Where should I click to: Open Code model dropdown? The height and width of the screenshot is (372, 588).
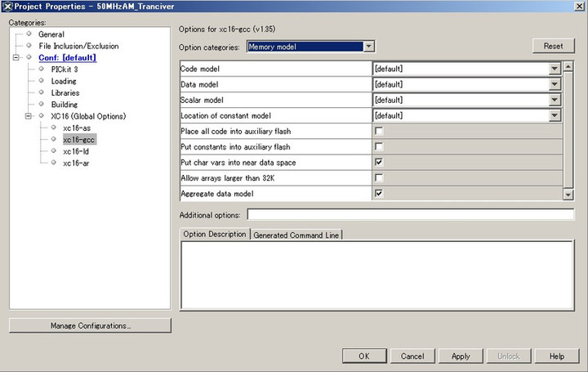(x=555, y=69)
